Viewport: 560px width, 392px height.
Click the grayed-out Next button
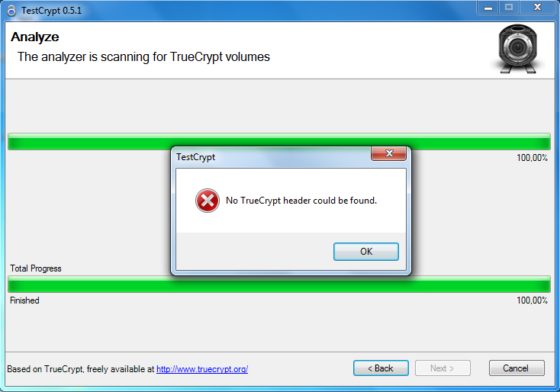pos(443,368)
